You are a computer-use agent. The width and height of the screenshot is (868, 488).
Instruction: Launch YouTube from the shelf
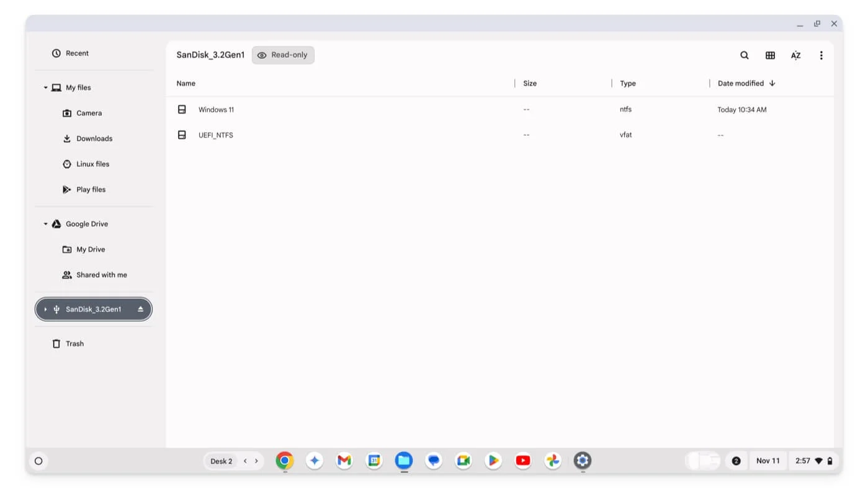pos(523,461)
